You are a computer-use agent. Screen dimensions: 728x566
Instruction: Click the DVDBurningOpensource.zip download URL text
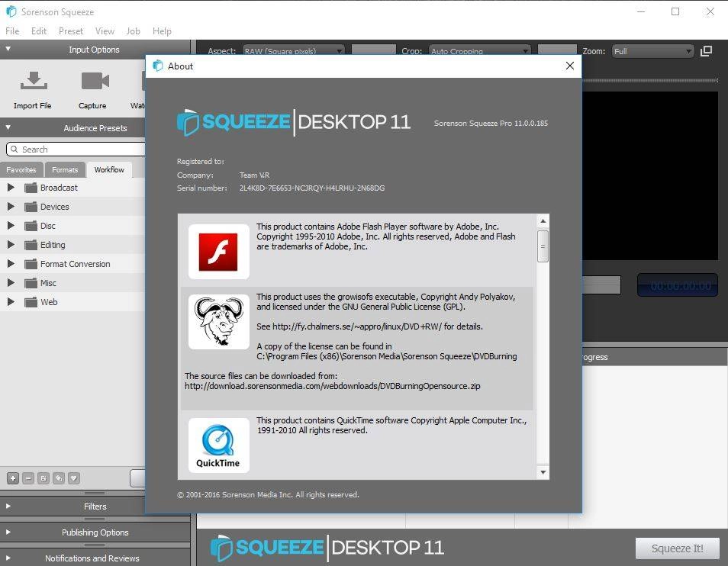(x=333, y=386)
